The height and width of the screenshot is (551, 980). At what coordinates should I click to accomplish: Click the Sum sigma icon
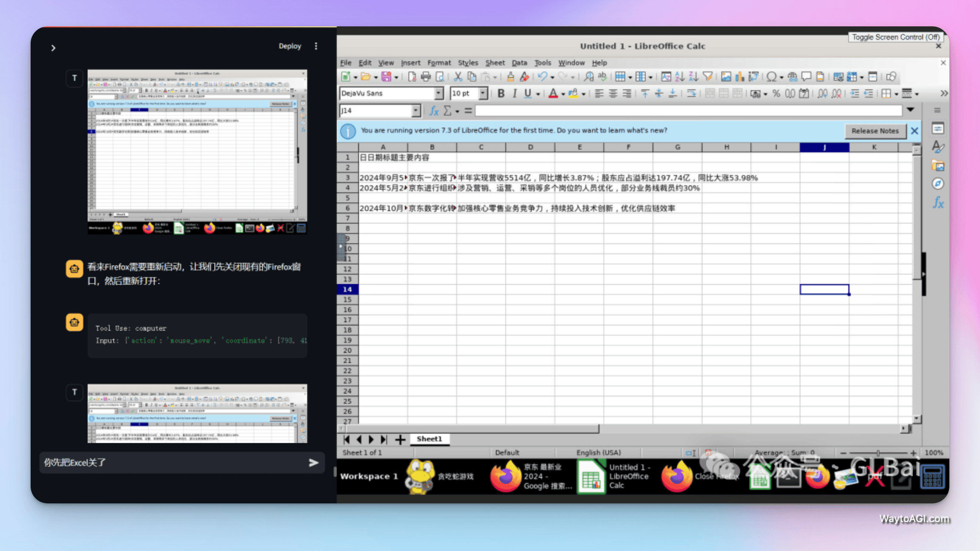(x=447, y=111)
